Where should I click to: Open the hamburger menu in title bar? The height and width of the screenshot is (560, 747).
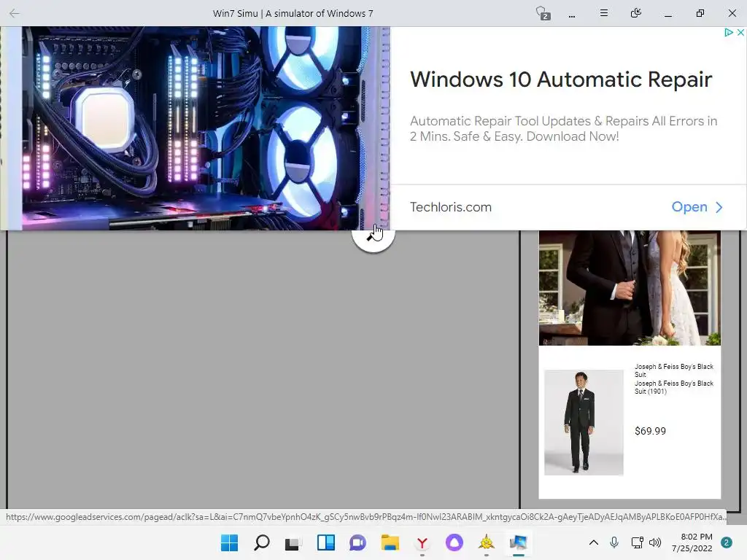[x=603, y=13]
